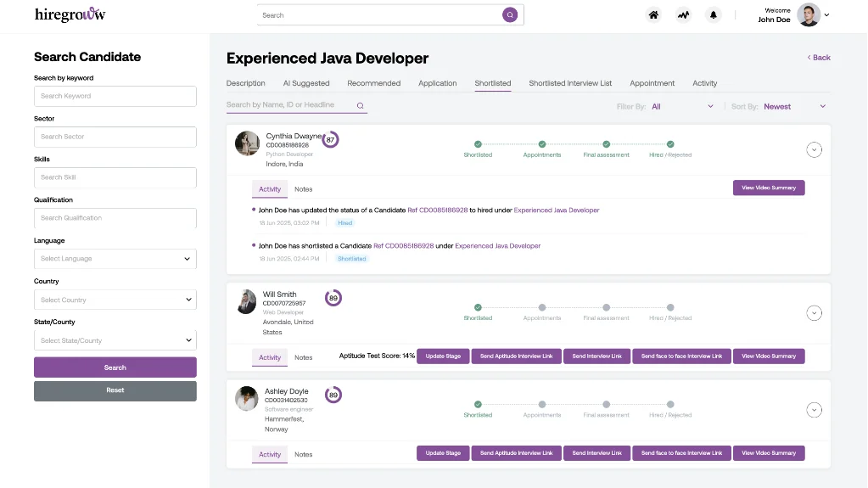Go back using the Back link
868x488 pixels.
pos(819,58)
